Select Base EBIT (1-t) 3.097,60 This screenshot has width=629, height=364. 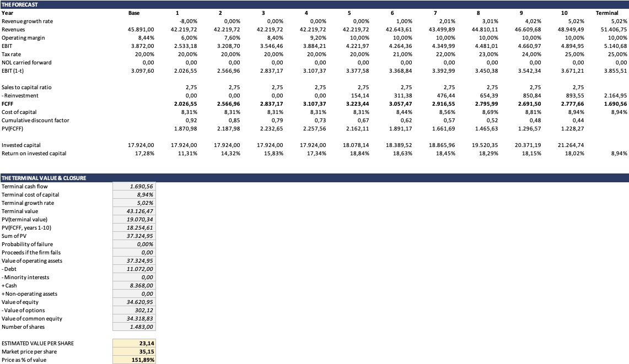pyautogui.click(x=142, y=71)
